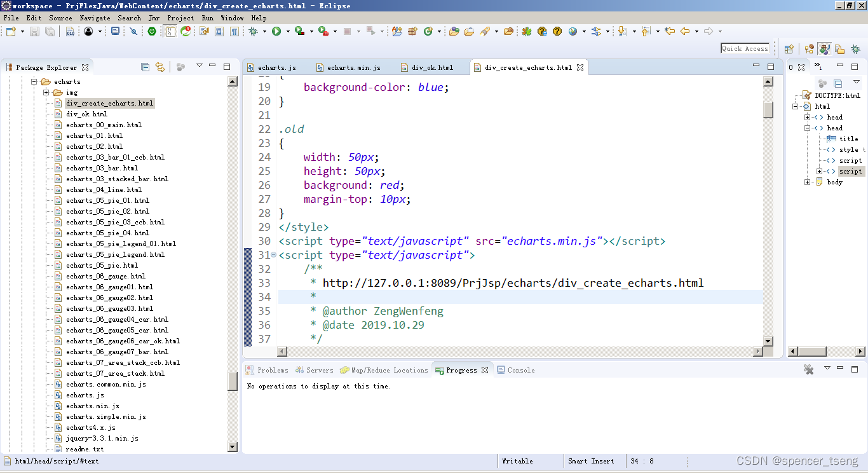Toggle Show Whitespace Characters in the toolbar
Image resolution: width=868 pixels, height=473 pixels.
233,31
